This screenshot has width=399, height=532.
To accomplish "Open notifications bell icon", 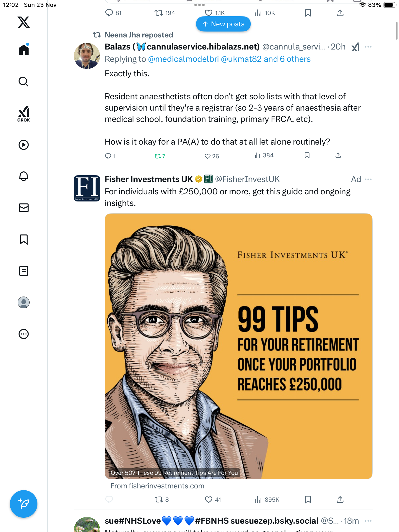I will tap(24, 176).
